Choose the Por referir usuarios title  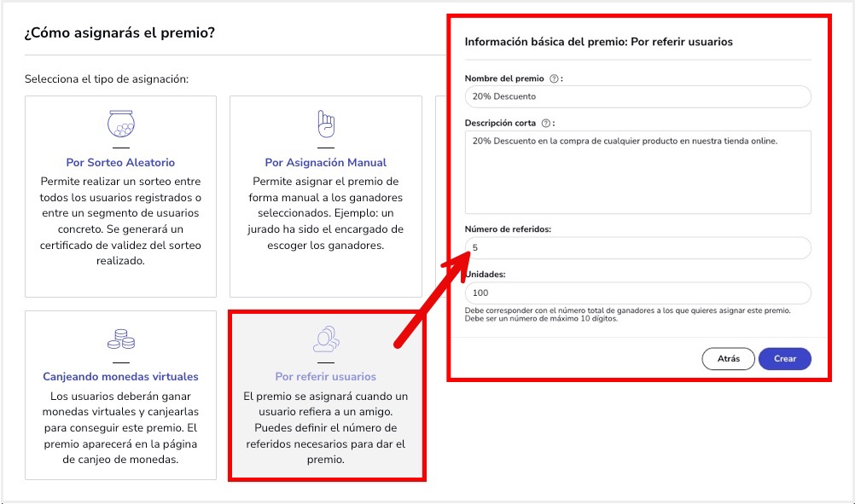coord(325,376)
